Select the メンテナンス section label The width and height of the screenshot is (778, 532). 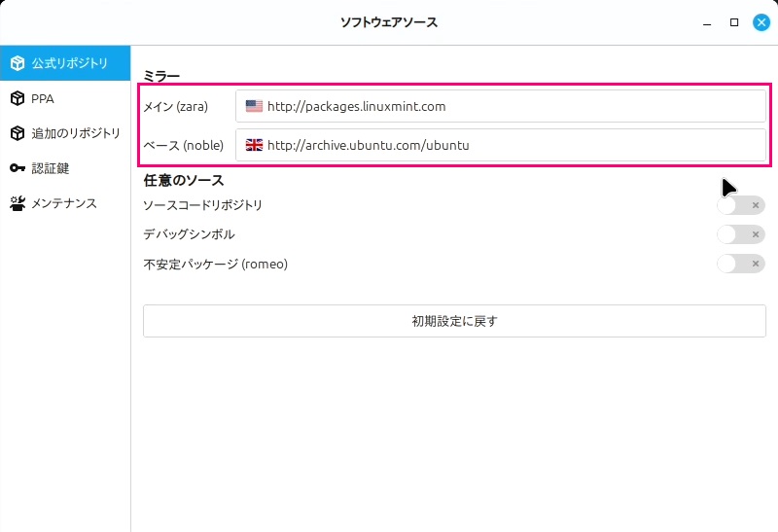click(x=64, y=203)
